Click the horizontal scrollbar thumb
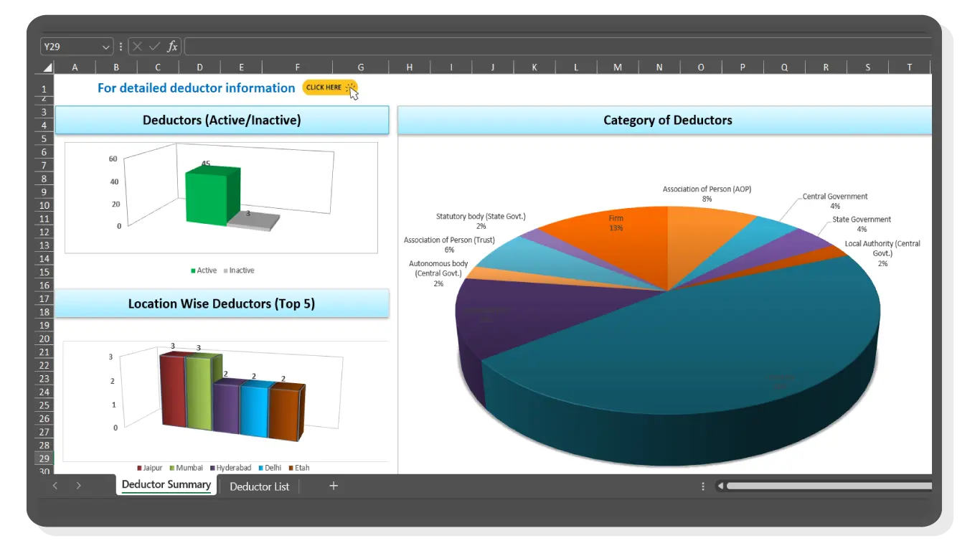 pyautogui.click(x=829, y=486)
